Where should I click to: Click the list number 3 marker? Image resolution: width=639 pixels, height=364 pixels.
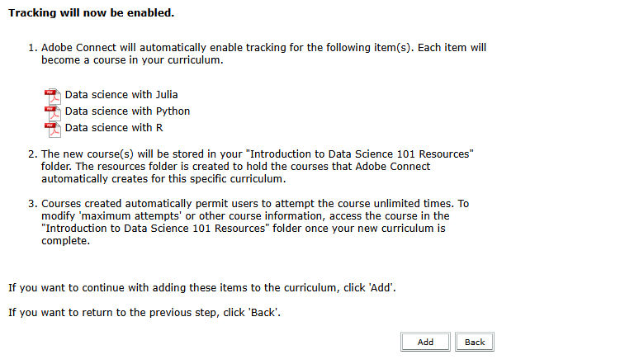[33, 204]
